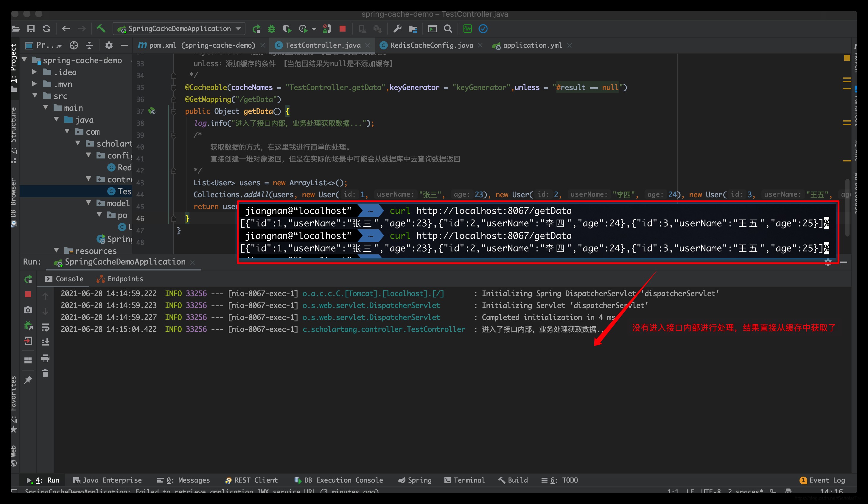The height and width of the screenshot is (504, 868).
Task: Toggle the fold marker at line 35 annotation
Action: coord(174,88)
